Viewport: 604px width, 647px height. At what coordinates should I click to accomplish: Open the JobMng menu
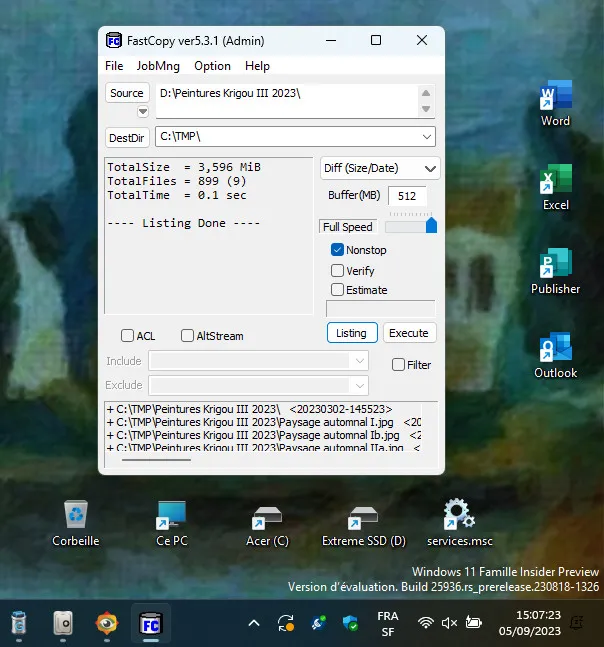tap(158, 66)
